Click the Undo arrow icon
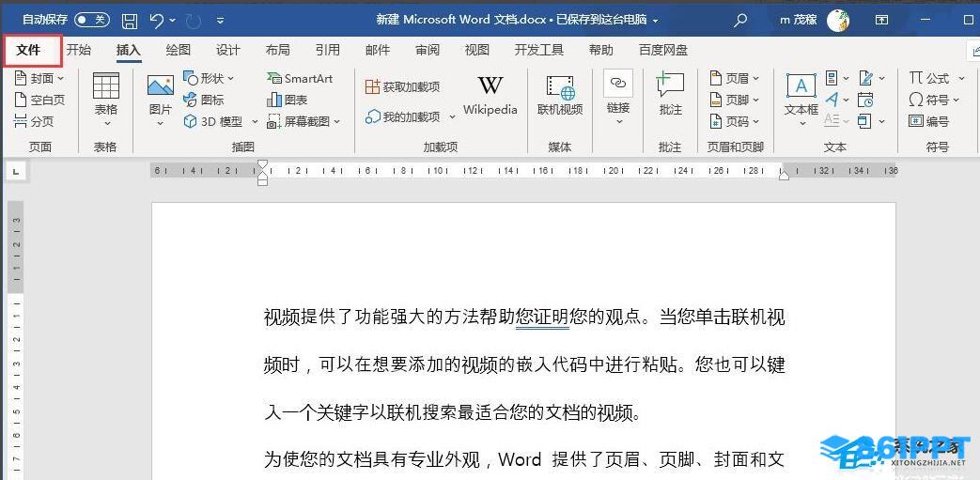This screenshot has width=980, height=480. 157,20
